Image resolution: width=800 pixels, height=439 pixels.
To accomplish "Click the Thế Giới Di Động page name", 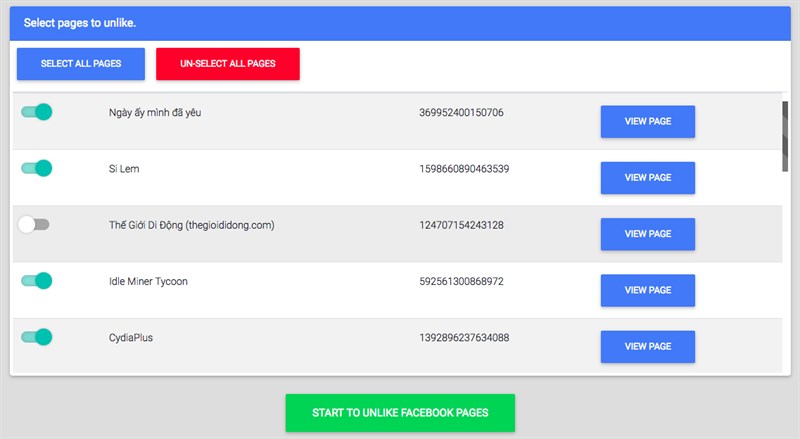I will point(191,226).
